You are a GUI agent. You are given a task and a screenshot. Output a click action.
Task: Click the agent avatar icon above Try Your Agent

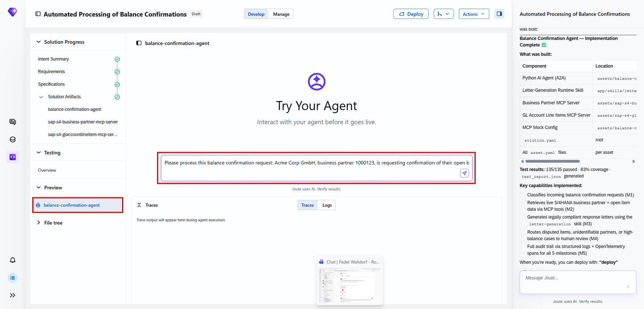[317, 82]
